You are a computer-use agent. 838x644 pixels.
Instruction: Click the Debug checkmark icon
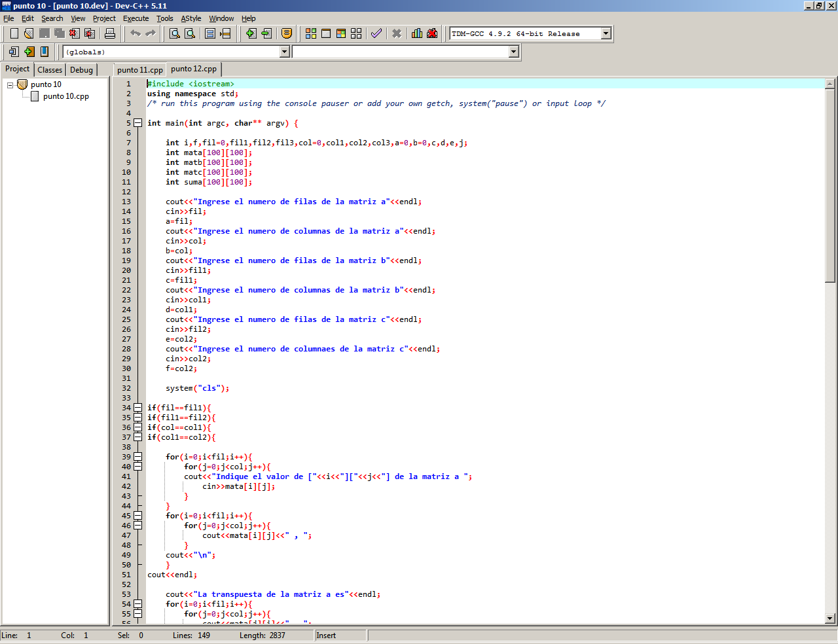(376, 33)
